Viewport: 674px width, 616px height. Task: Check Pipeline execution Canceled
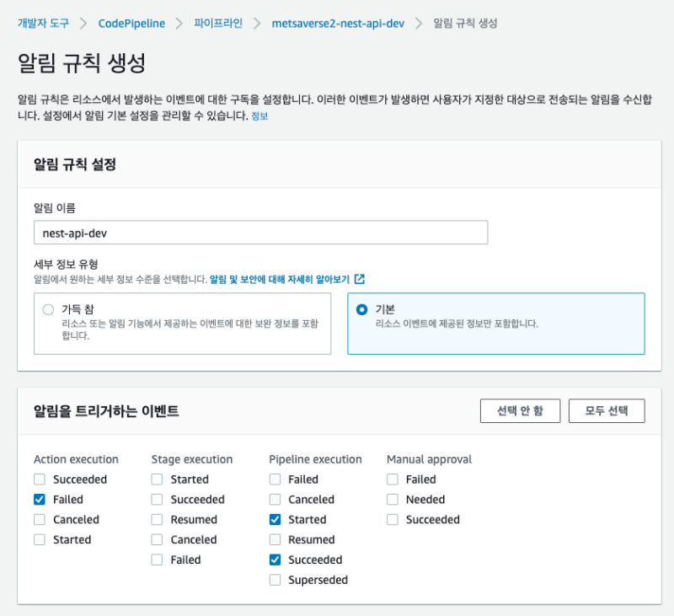(275, 500)
